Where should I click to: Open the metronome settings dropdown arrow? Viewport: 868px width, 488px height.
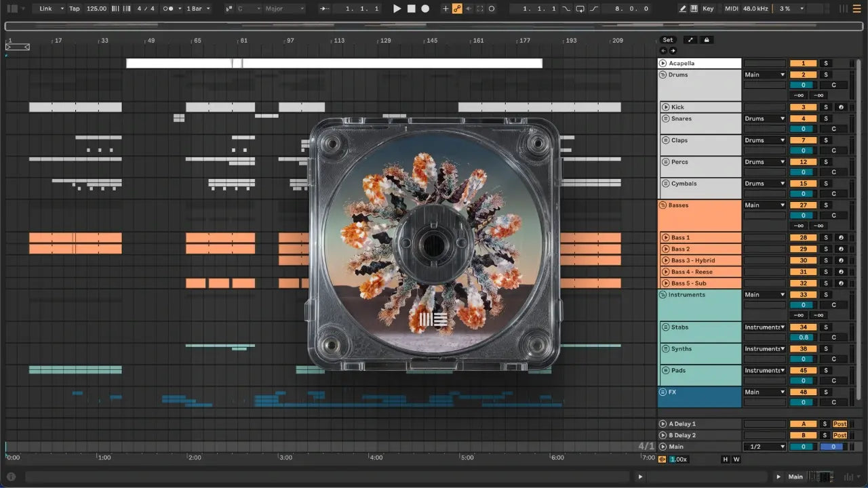[180, 9]
